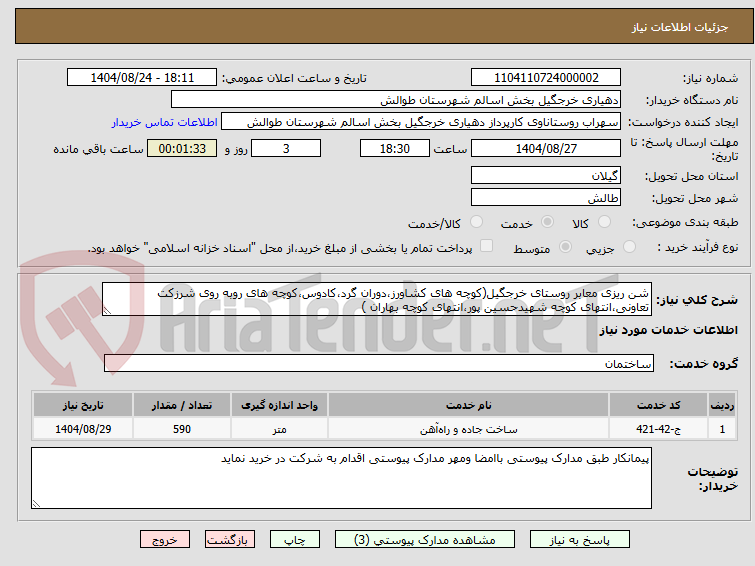755x566 pixels.
Task: Click the resize handle of شرح کلی نیاز box
Action: coord(107,311)
